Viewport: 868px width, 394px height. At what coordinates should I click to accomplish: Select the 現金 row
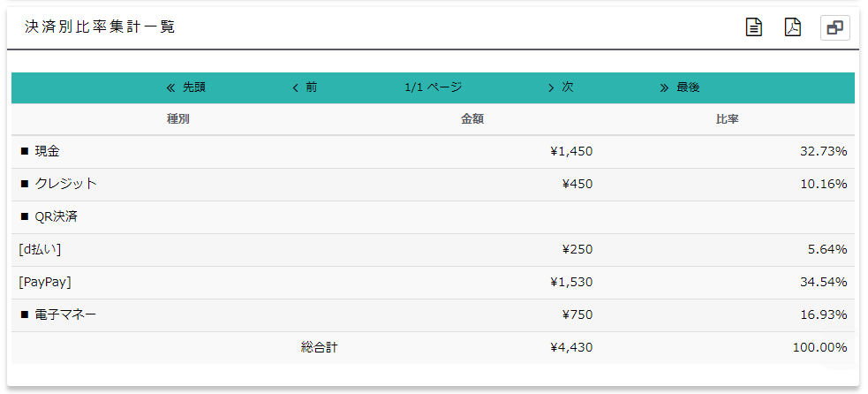point(433,152)
